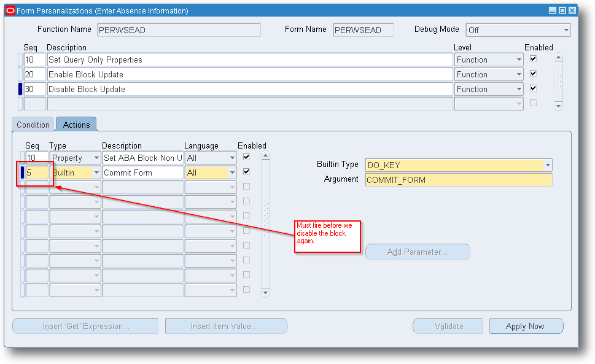595x364 pixels.
Task: Open Type dropdown showing Property
Action: pos(96,158)
